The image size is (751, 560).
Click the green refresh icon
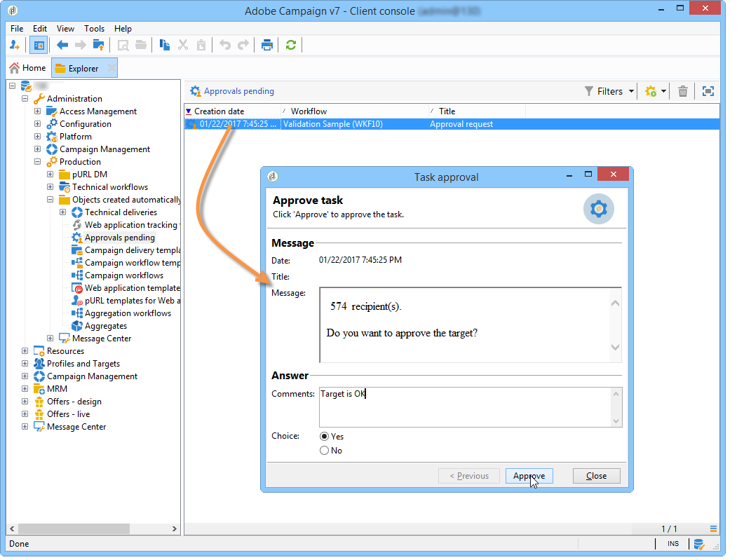tap(291, 45)
